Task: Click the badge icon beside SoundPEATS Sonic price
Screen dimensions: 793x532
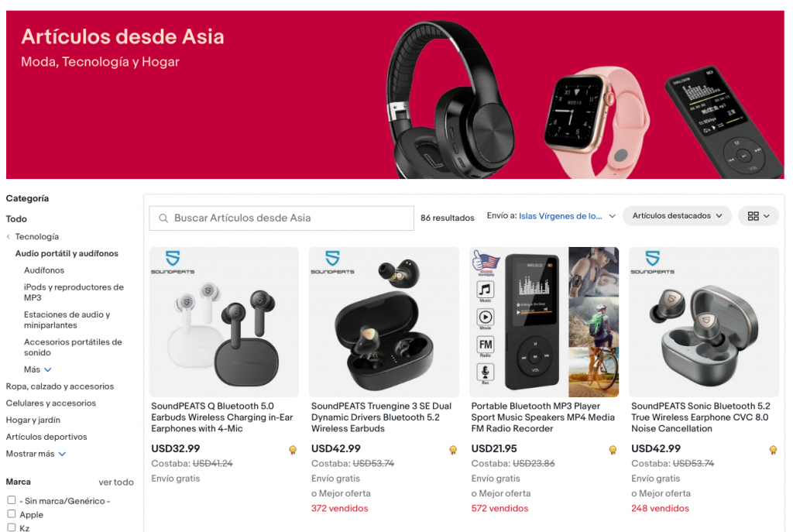Action: click(773, 450)
